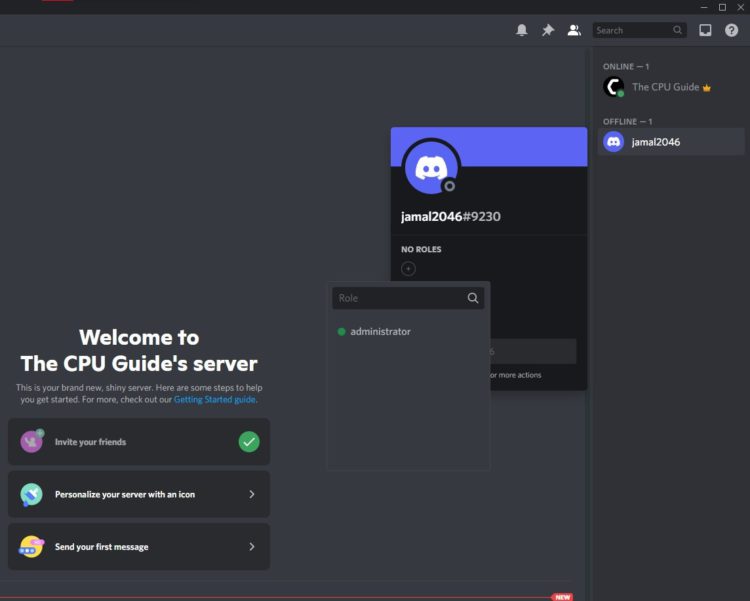The height and width of the screenshot is (601, 750).
Task: Click the Search box in the top bar
Action: (x=632, y=31)
